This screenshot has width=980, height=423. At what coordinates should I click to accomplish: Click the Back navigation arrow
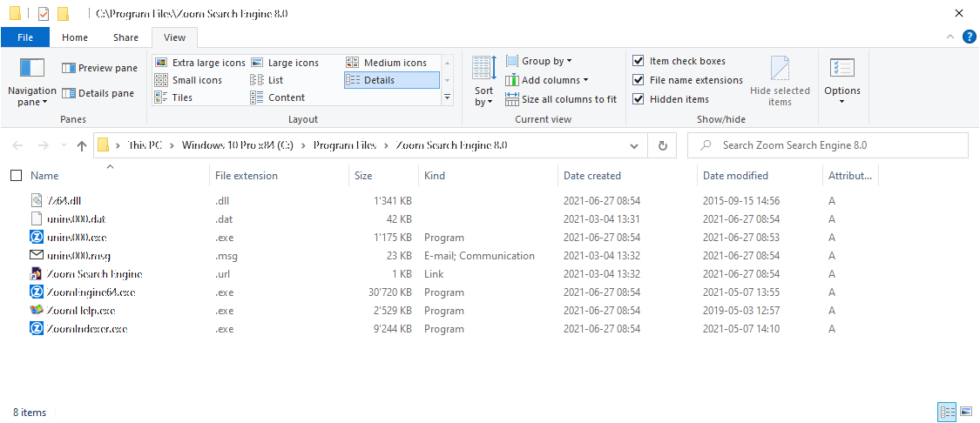click(x=17, y=145)
